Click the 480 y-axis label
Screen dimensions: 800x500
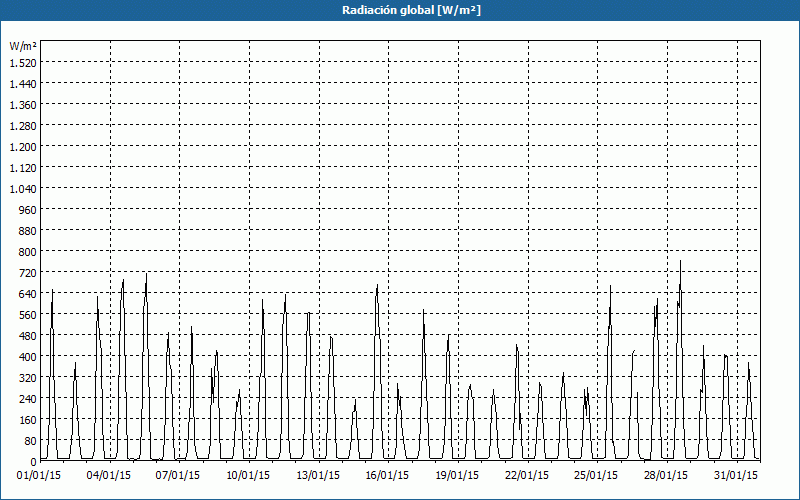pos(28,336)
